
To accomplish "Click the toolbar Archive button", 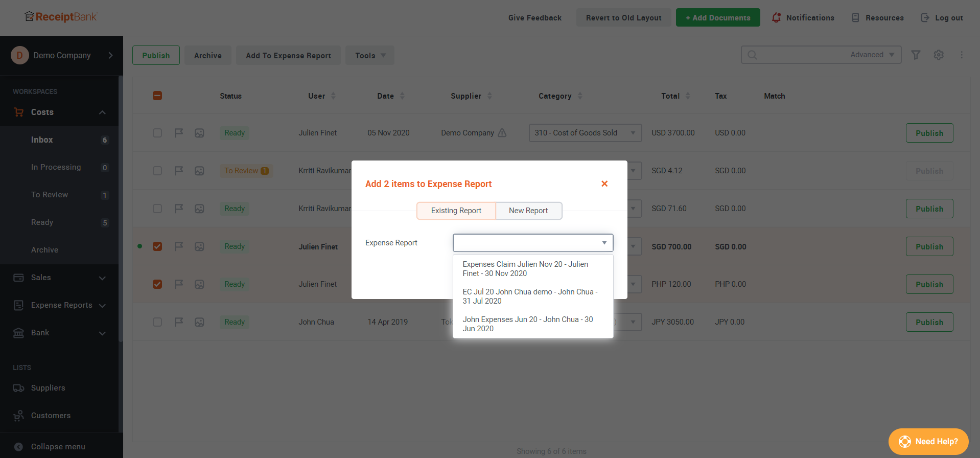I will click(x=207, y=55).
